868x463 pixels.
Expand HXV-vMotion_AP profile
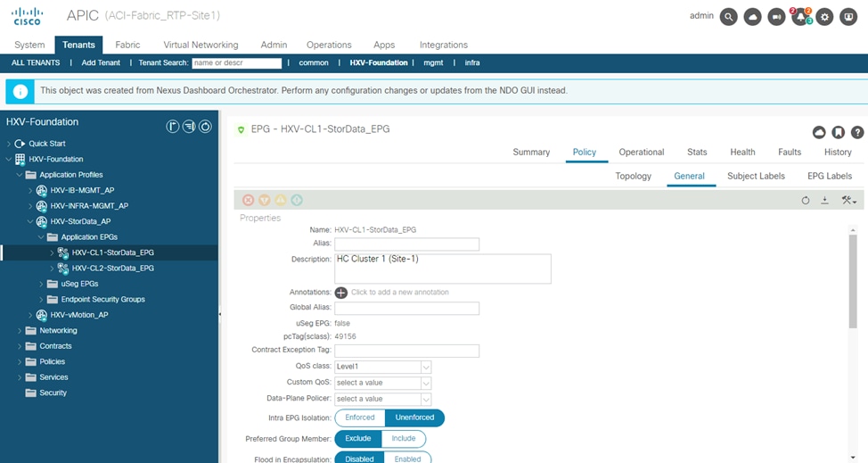pyautogui.click(x=30, y=315)
